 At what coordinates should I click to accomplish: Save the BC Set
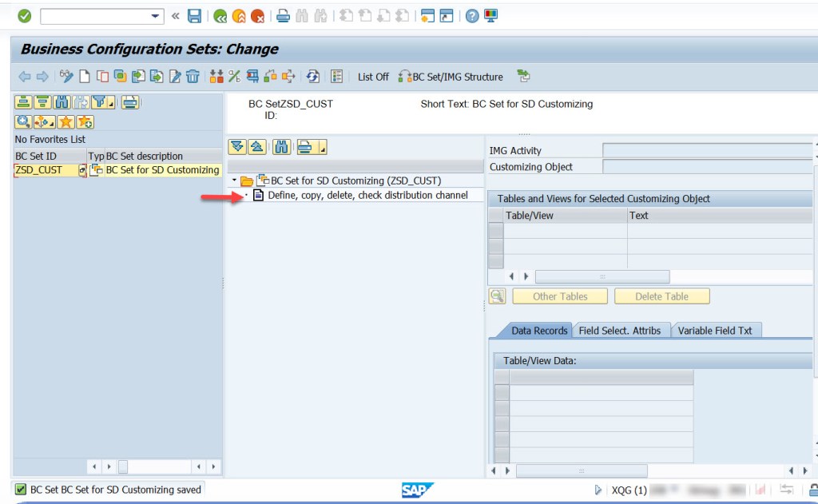[x=195, y=15]
